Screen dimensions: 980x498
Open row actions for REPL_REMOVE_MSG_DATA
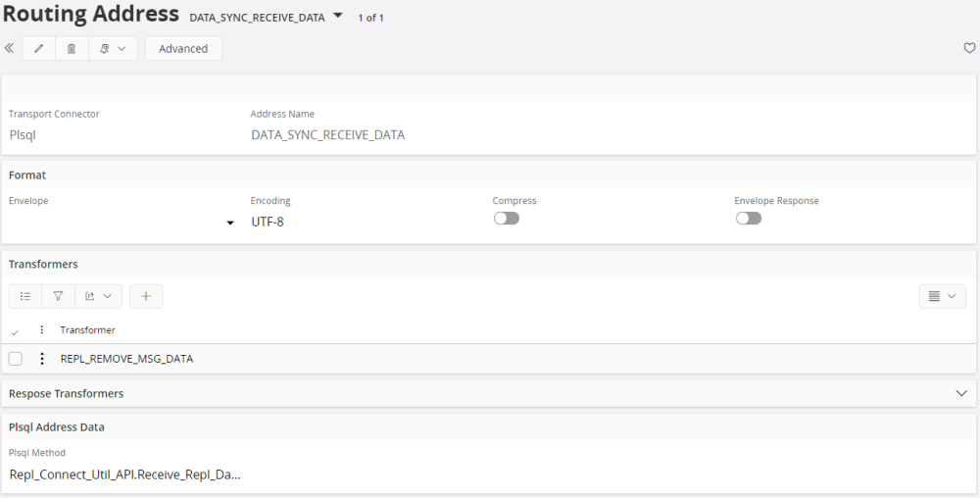[x=41, y=359]
